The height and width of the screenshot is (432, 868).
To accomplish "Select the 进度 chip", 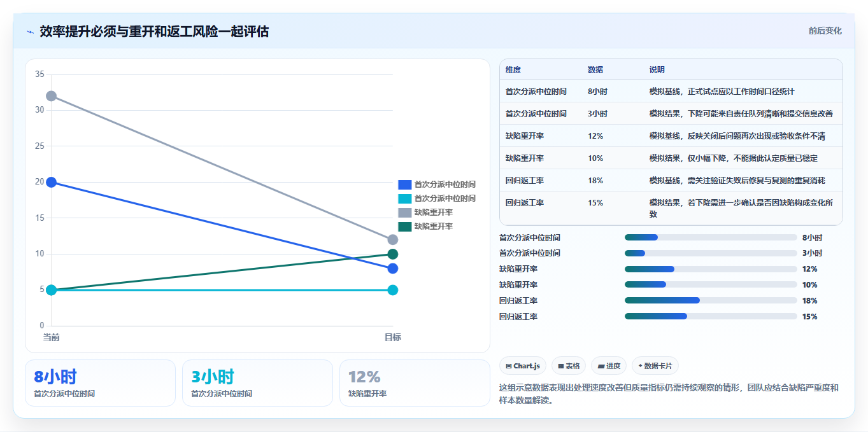I will (609, 366).
